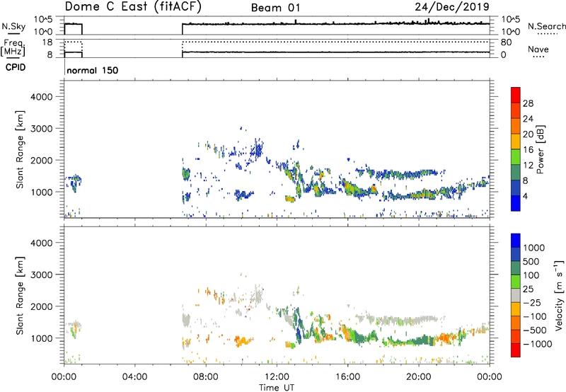Click the '28' power scale value
Screen dimensions: 566x392
click(528, 103)
